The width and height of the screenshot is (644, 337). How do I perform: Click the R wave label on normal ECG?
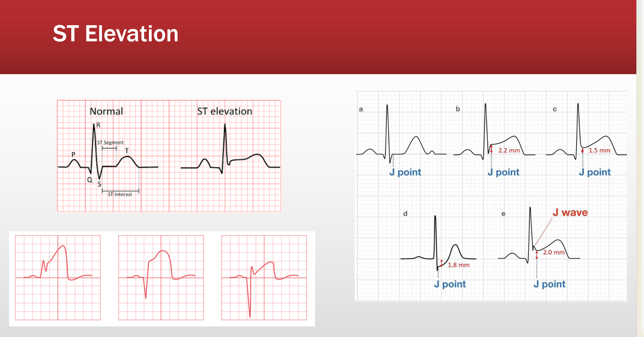coord(98,125)
